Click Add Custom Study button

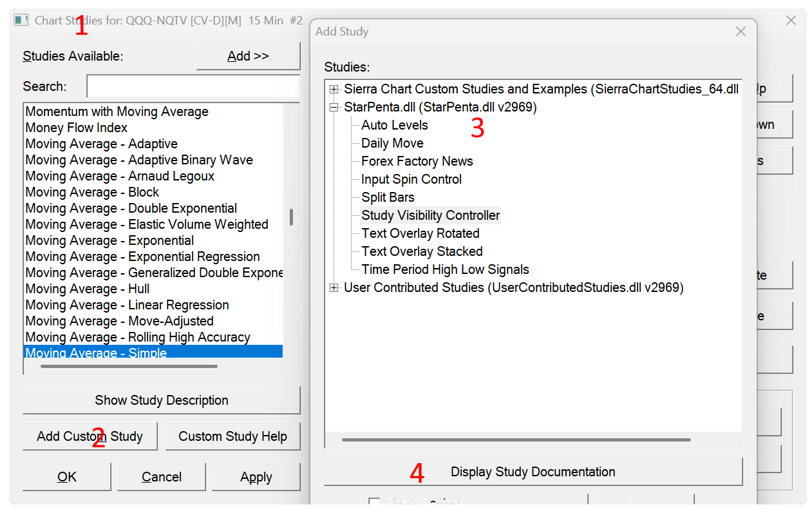point(90,436)
